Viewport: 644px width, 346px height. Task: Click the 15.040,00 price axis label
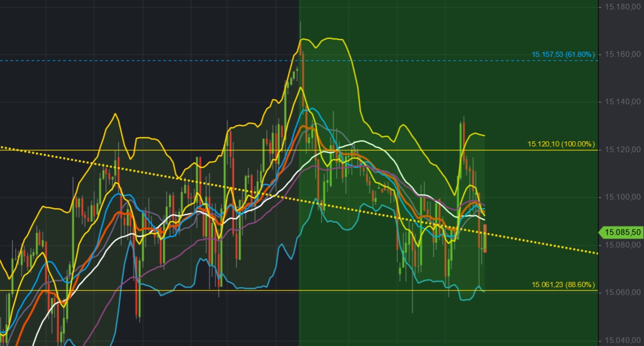tap(622, 340)
